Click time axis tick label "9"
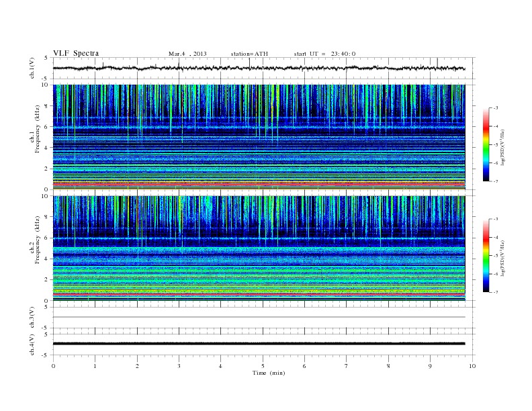The width and height of the screenshot is (532, 411). point(430,366)
